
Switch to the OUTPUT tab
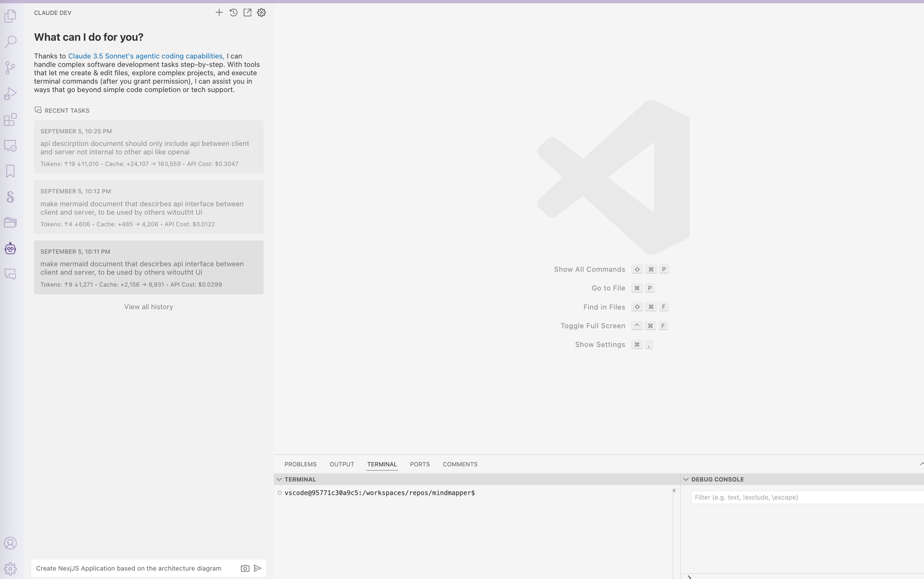pos(342,464)
